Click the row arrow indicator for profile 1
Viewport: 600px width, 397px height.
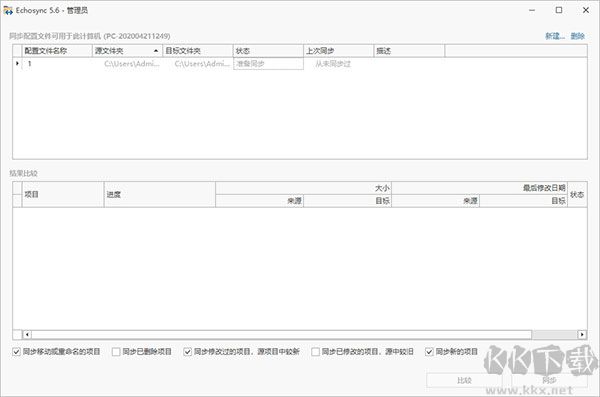(x=17, y=63)
